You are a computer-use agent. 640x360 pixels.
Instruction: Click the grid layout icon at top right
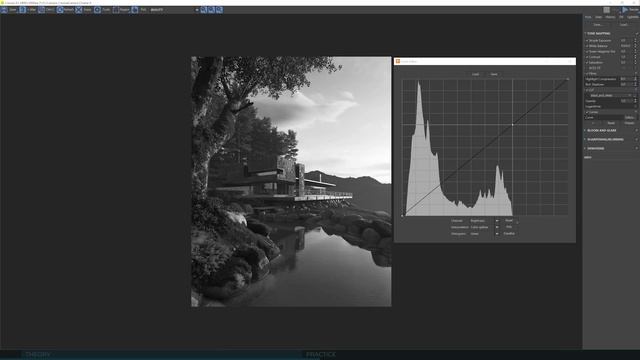pos(607,10)
